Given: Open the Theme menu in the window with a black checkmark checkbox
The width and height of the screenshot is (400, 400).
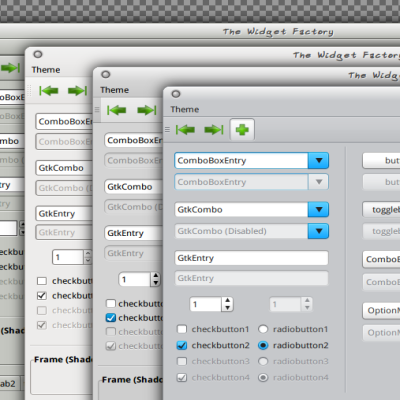Looking at the screenshot, I should 46,70.
